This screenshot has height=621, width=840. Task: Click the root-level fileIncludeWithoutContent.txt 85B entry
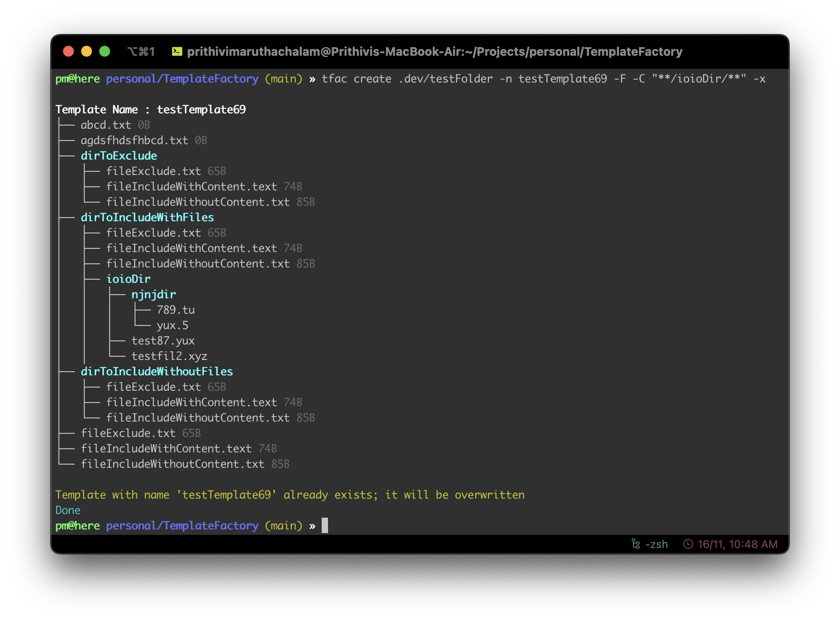click(x=185, y=464)
